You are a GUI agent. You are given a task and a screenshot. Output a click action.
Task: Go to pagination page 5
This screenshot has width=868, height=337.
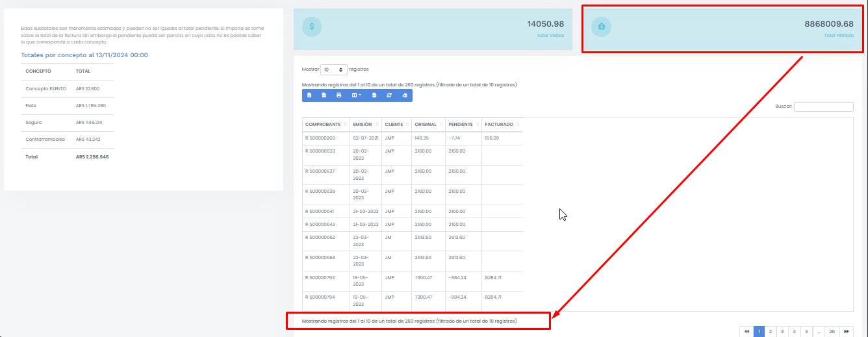click(x=806, y=331)
